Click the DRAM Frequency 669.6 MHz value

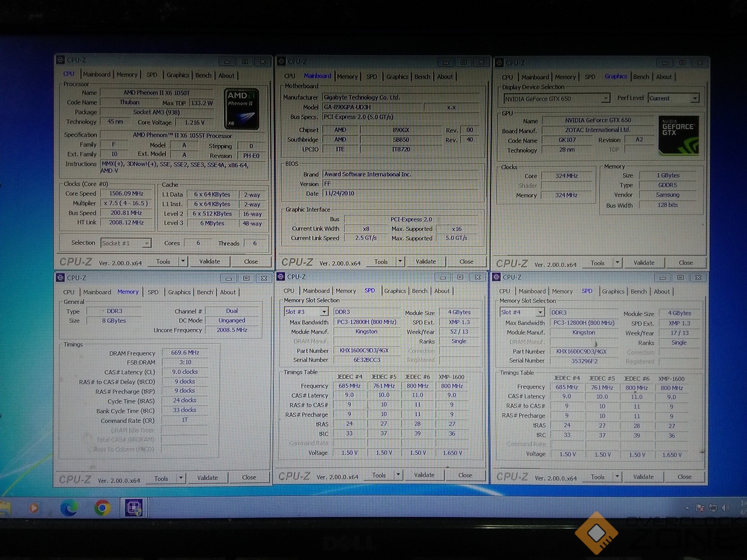point(185,353)
